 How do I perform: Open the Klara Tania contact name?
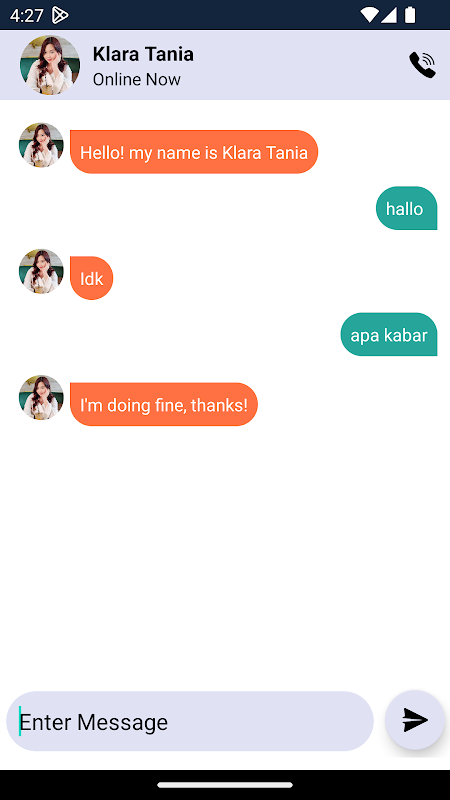[x=143, y=54]
